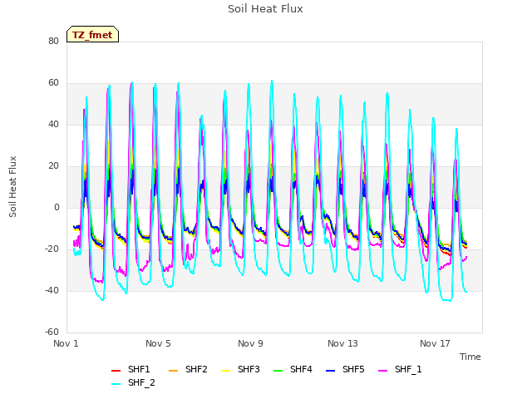Click the 20 y-axis tick label
The height and width of the screenshot is (399, 532).
53,166
